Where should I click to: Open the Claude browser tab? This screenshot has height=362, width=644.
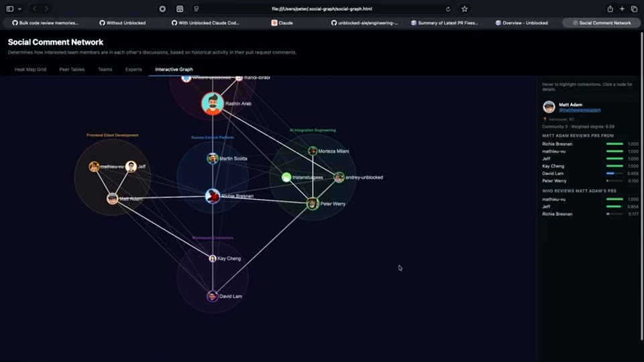click(x=282, y=23)
